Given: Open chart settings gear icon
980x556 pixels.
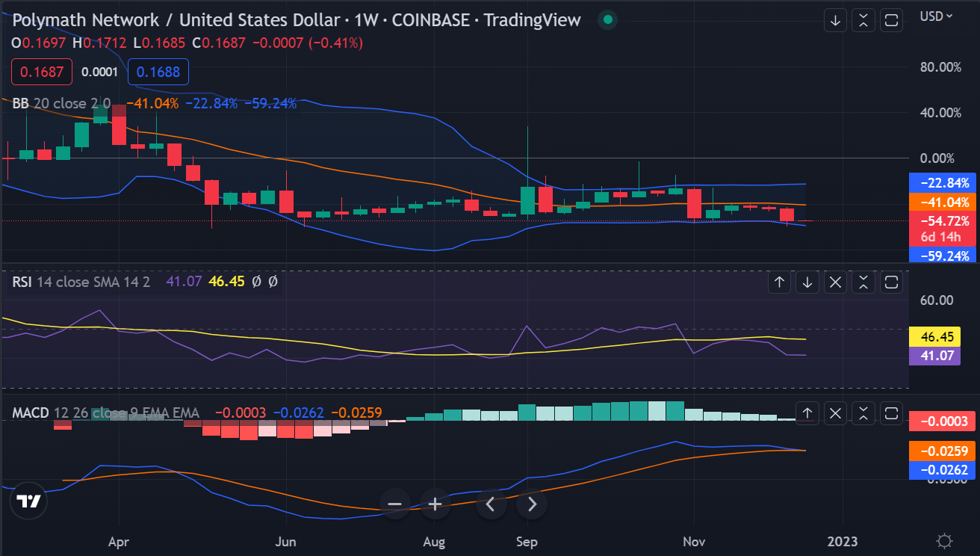Looking at the screenshot, I should [x=945, y=540].
